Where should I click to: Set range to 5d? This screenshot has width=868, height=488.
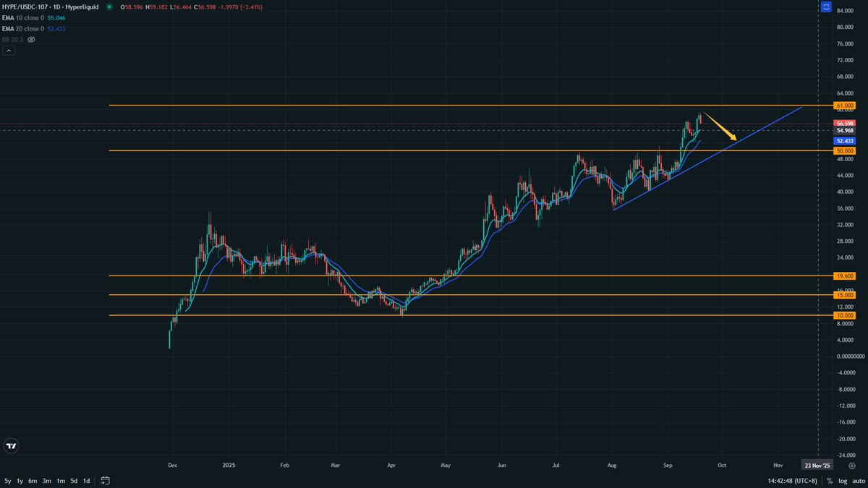74,481
